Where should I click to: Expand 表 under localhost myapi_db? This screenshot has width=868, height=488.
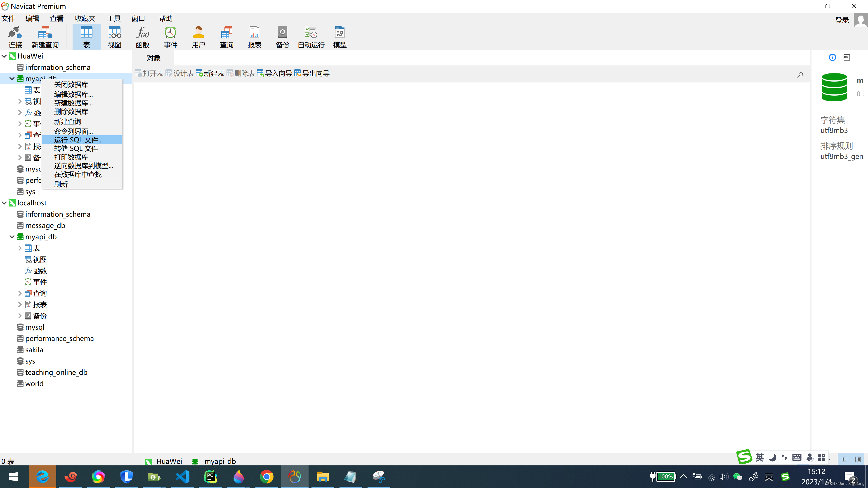20,248
